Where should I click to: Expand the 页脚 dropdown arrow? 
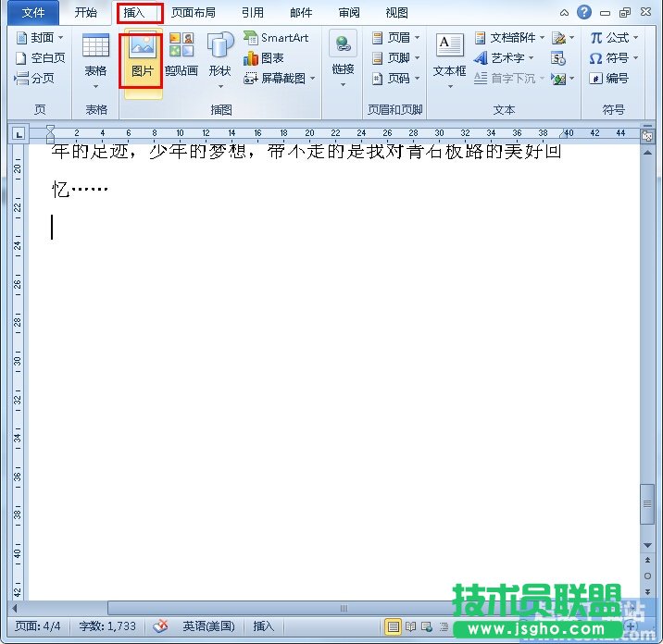417,58
